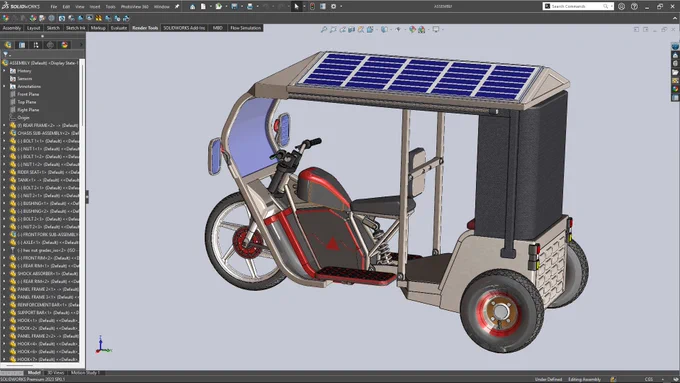Switch to the Sketch Ink tab
This screenshot has width=680, height=383.
75,28
